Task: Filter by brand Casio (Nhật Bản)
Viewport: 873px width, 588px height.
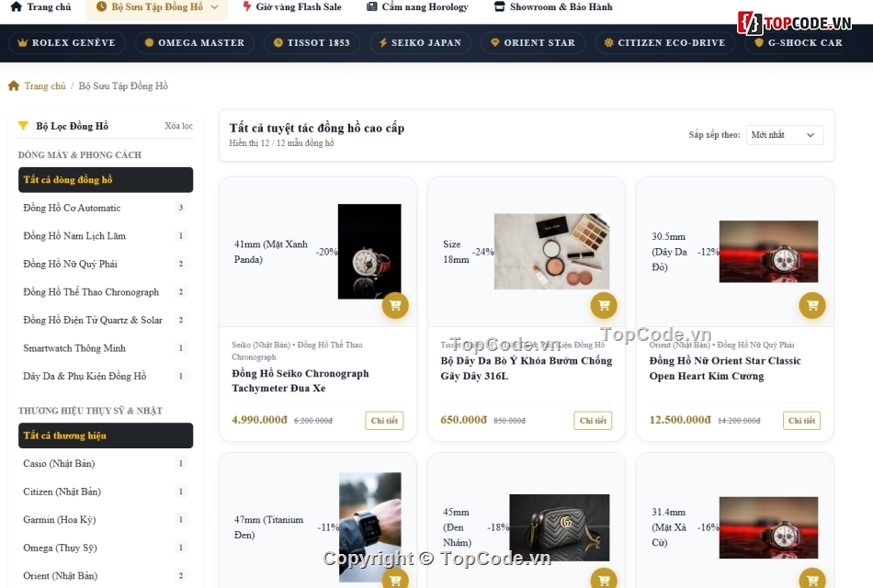Action: coord(106,463)
